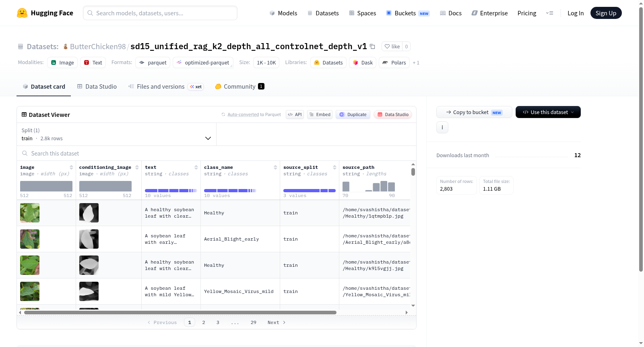Filter by size 1K - 10K
Screen dimensions: 644x347
coord(266,62)
